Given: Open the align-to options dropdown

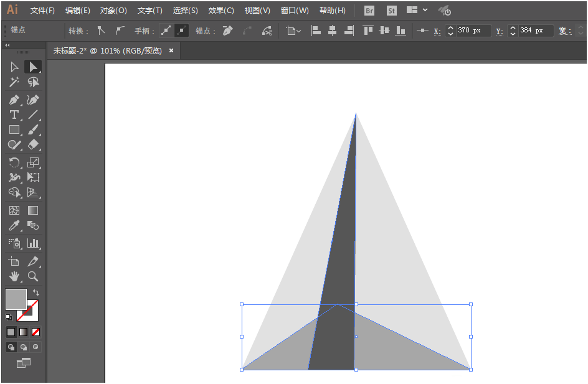Looking at the screenshot, I should [293, 30].
